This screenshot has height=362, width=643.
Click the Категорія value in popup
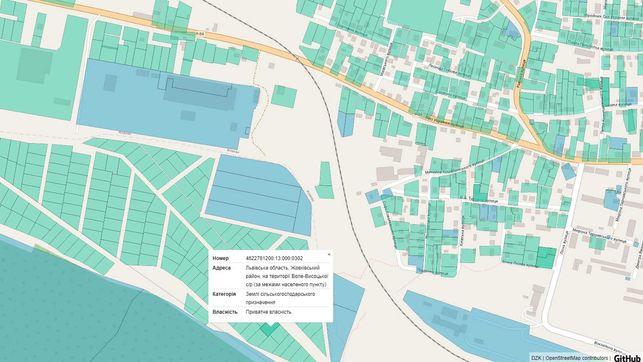(280, 298)
